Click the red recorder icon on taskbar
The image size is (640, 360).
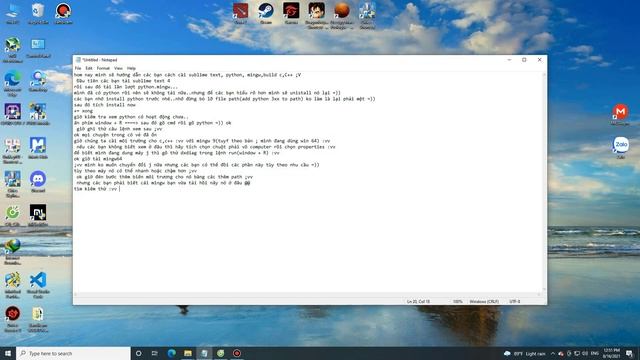click(x=237, y=353)
